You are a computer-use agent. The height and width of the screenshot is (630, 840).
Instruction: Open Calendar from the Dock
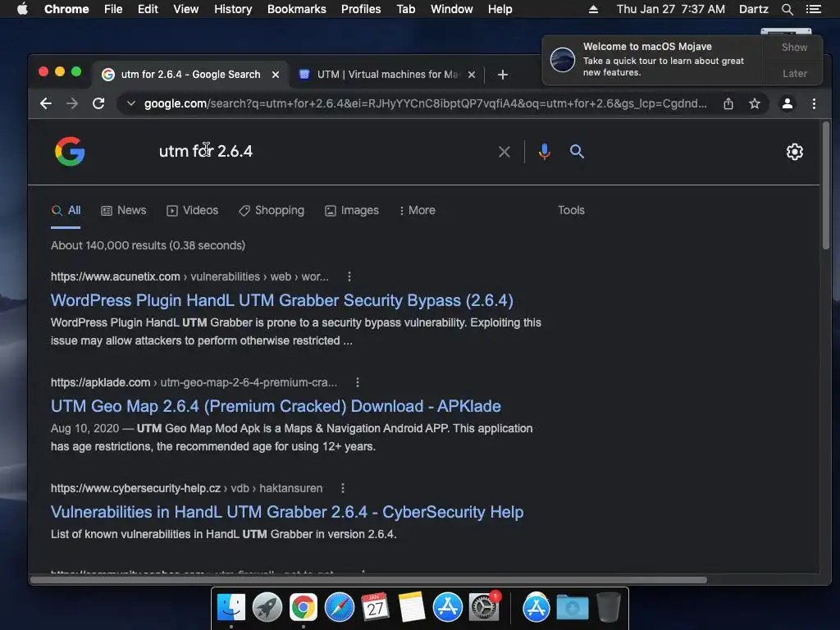(x=375, y=608)
